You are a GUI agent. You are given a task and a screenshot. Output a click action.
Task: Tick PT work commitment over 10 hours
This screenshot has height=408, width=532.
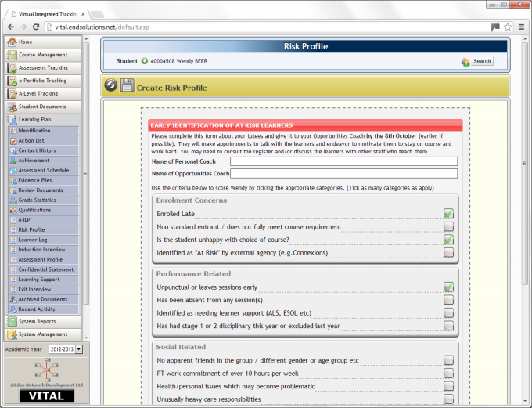448,374
